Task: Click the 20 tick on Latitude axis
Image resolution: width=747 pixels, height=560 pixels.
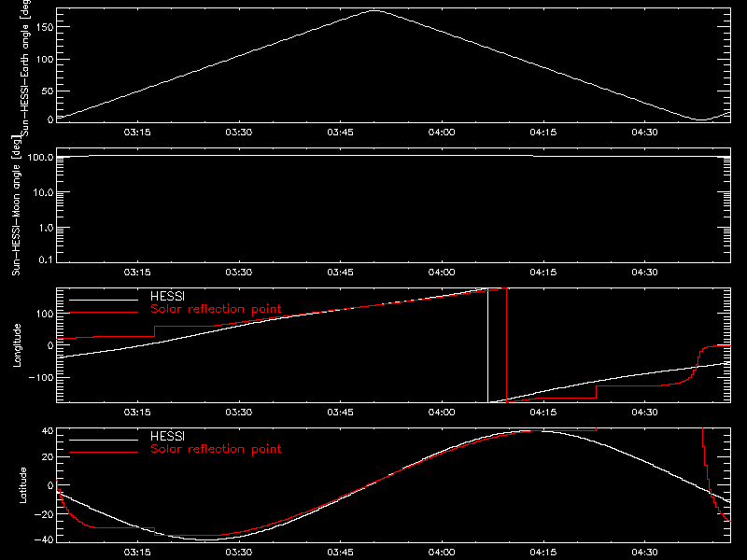Action: click(48, 457)
